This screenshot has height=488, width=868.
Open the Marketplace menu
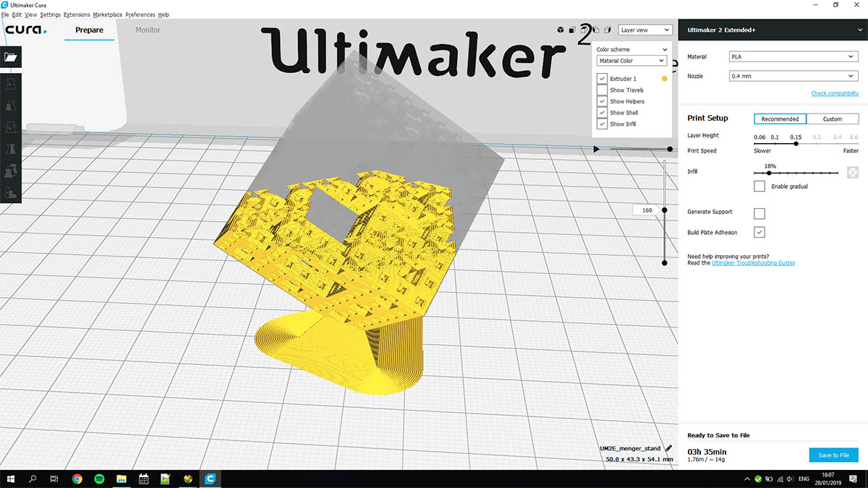point(108,14)
